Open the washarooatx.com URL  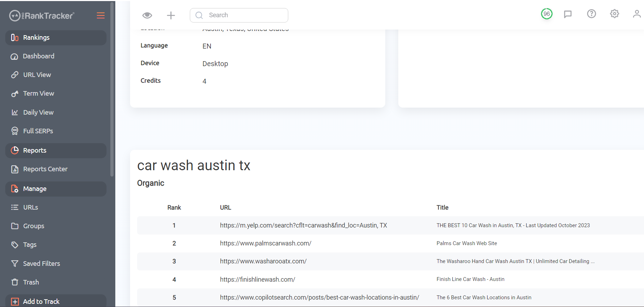click(263, 261)
